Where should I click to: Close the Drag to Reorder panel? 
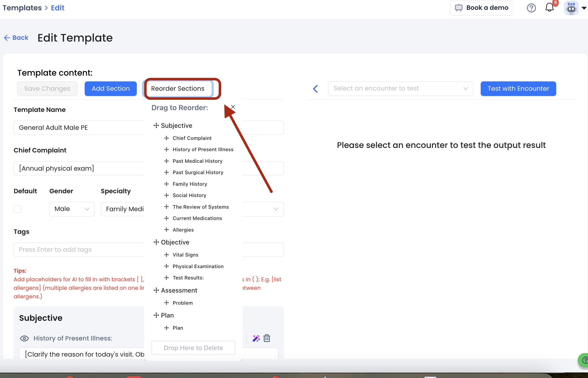click(x=233, y=107)
